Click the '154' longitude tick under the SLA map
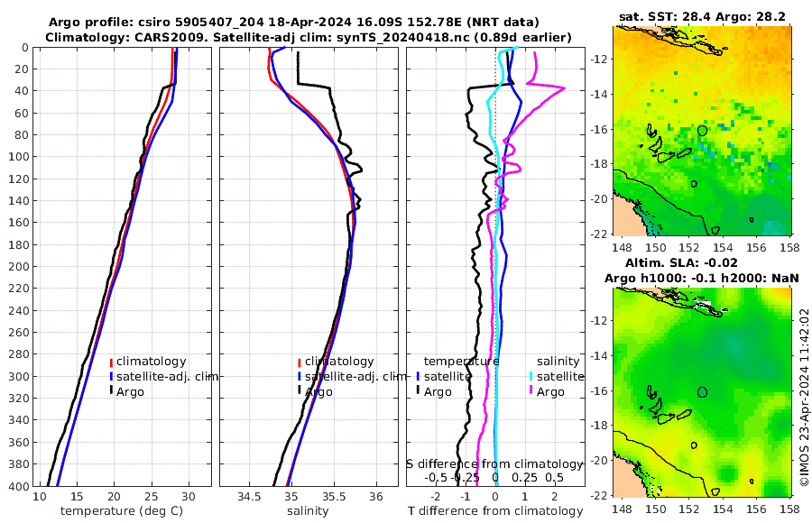This screenshot has height=523, width=812. (723, 509)
